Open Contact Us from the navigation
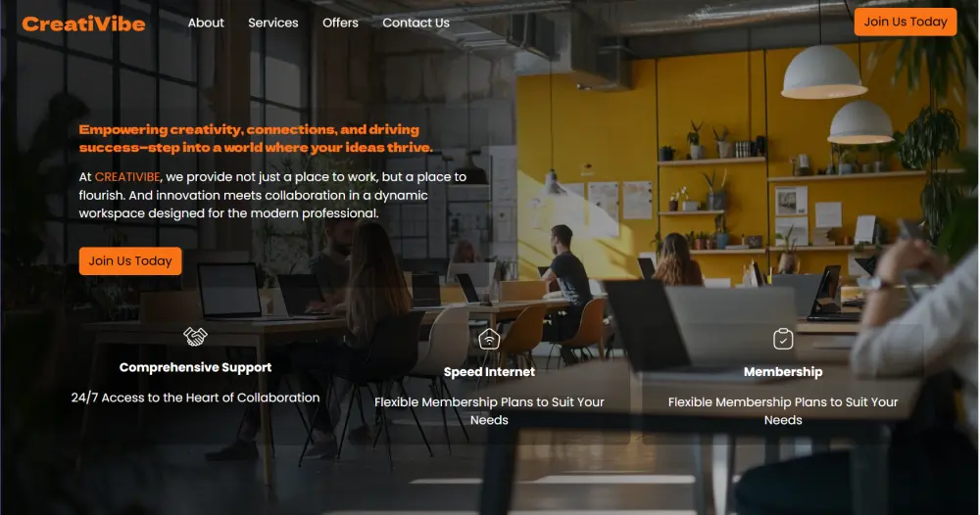 [x=416, y=23]
